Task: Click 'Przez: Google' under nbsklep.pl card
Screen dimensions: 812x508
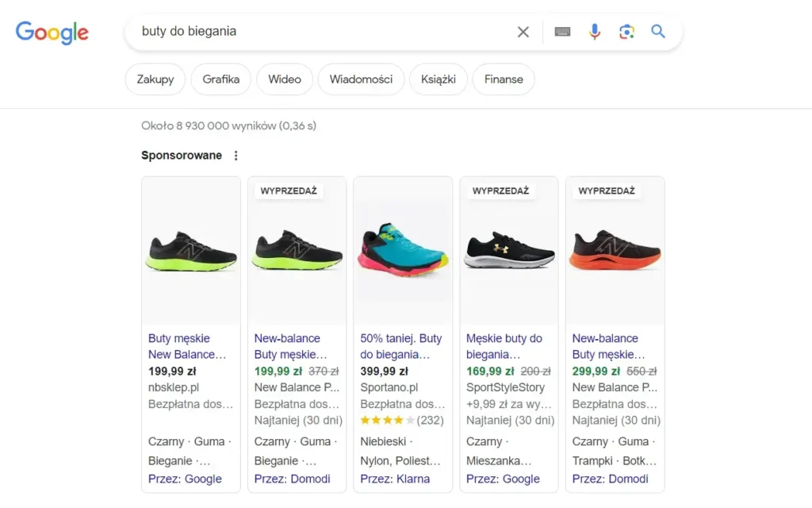Action: click(185, 479)
